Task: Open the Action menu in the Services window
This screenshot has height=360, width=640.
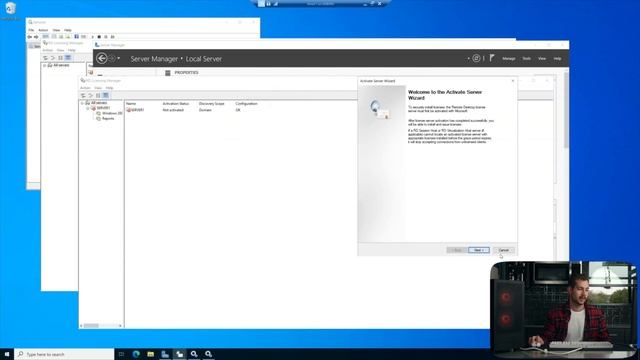Action: 43,30
